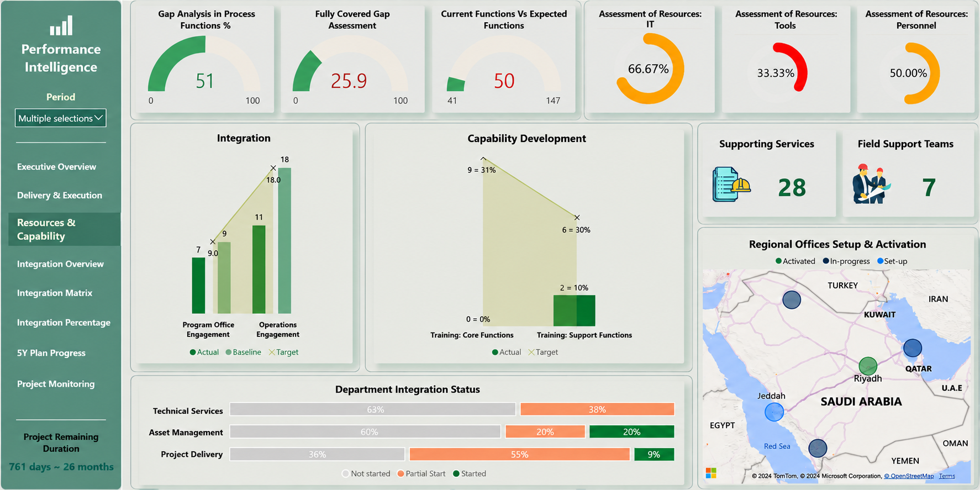Image resolution: width=980 pixels, height=490 pixels.
Task: Click the Field Support Teams workers icon
Action: [x=871, y=184]
